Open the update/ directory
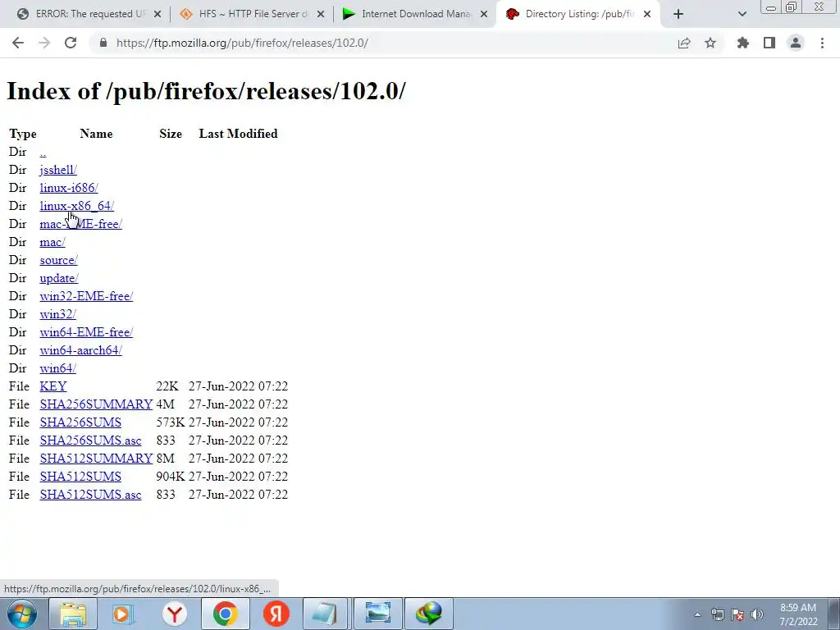The image size is (840, 630). (x=59, y=278)
